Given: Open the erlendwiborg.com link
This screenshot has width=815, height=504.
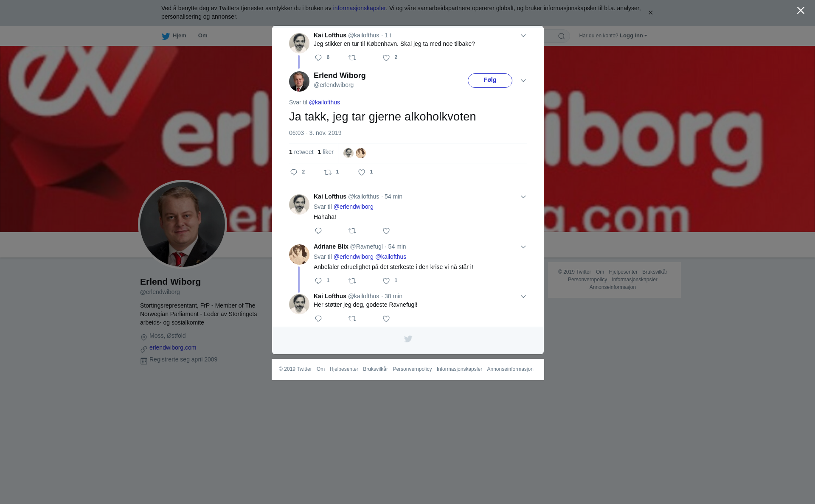Looking at the screenshot, I should (173, 347).
